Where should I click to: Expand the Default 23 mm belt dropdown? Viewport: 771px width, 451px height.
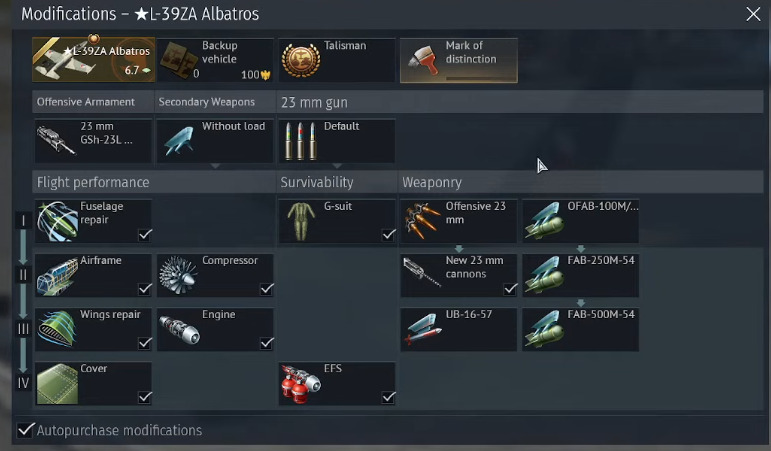click(x=337, y=166)
